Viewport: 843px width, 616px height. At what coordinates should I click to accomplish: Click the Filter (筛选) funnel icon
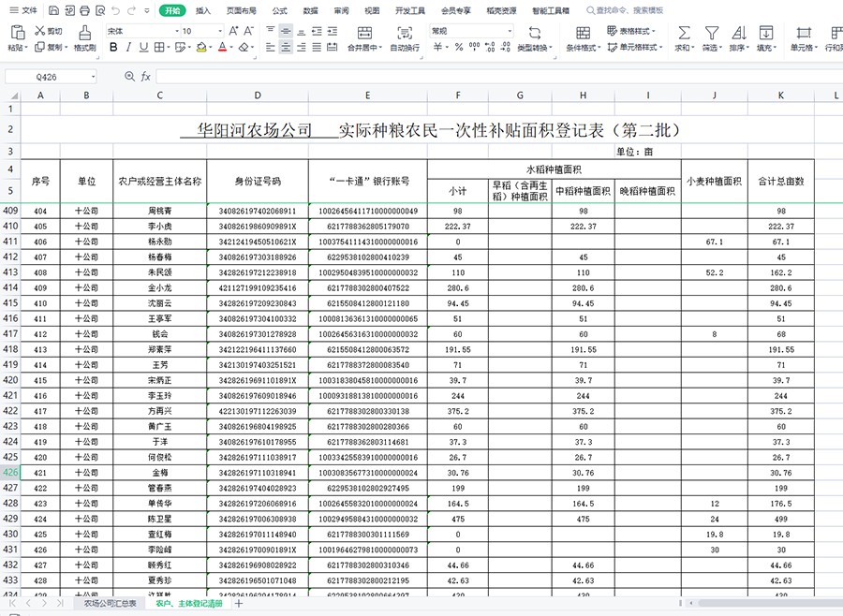pos(711,33)
